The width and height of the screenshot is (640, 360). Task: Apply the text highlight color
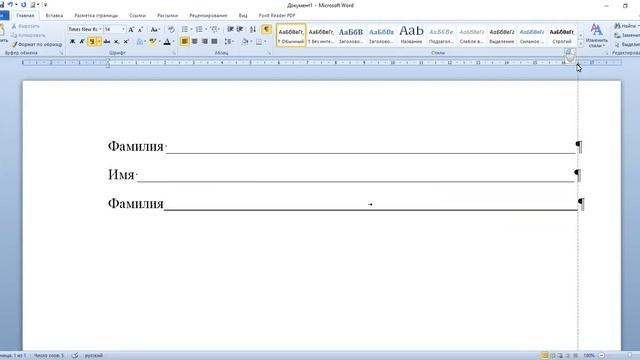click(x=153, y=42)
